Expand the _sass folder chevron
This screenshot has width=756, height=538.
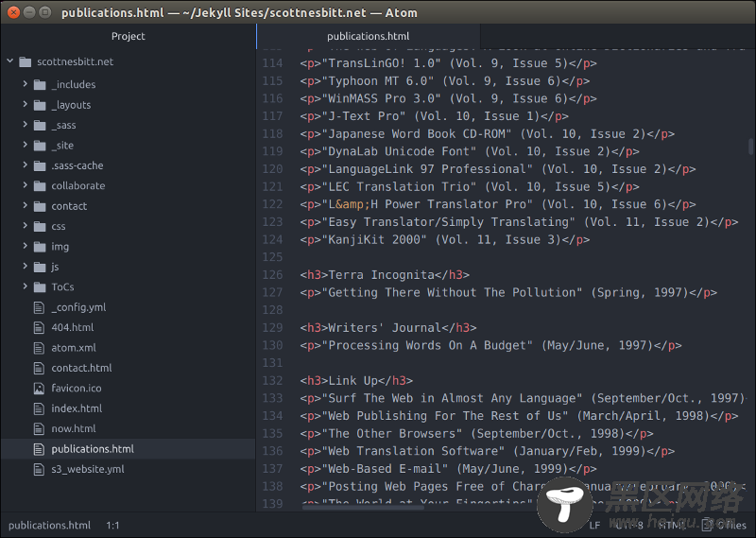[26, 125]
